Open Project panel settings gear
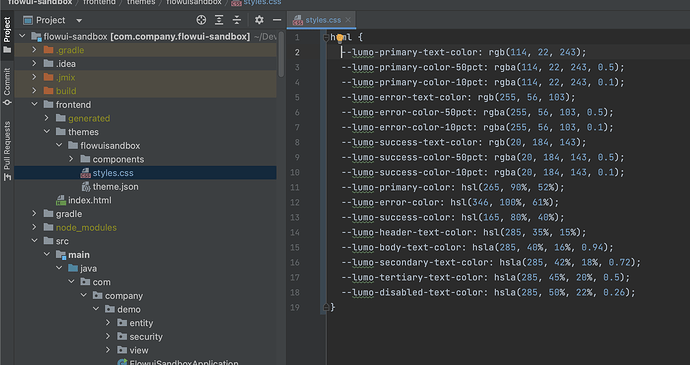Screen dimensions: 690x365 coord(259,20)
